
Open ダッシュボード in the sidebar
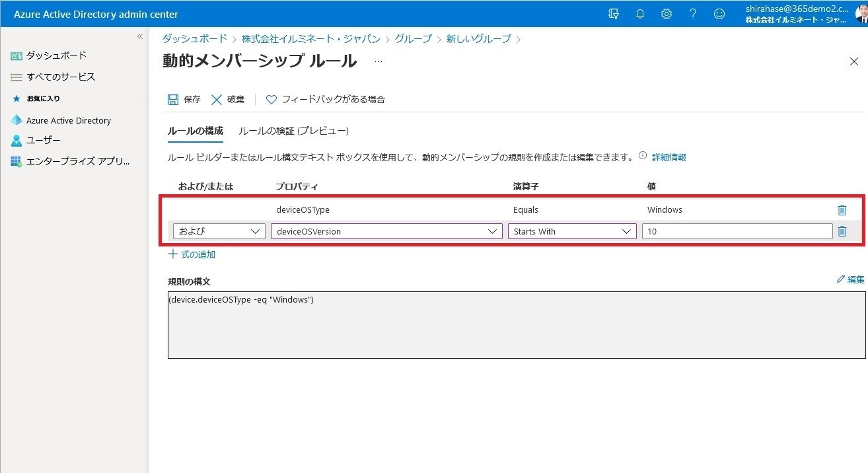56,55
